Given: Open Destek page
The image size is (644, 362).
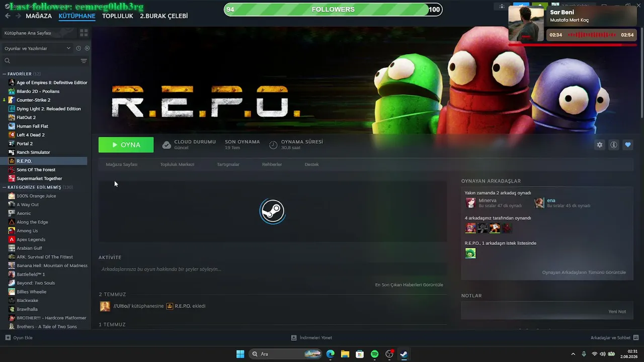Looking at the screenshot, I should 312,164.
